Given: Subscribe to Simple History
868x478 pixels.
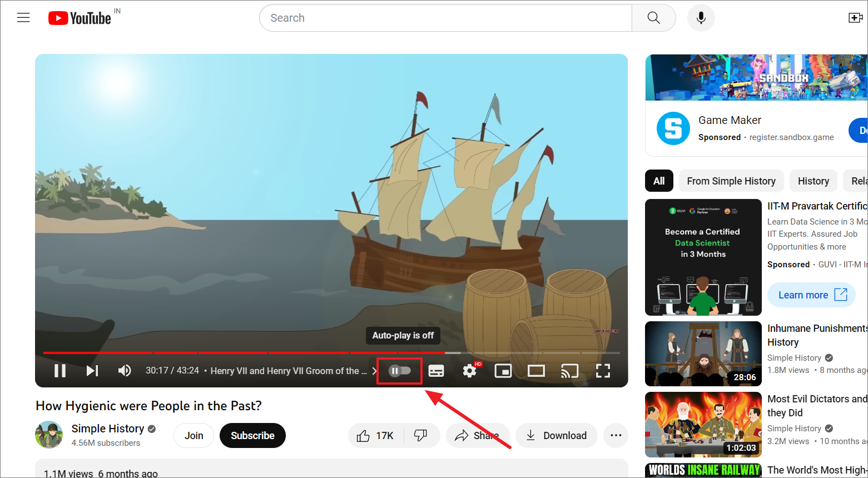Looking at the screenshot, I should [x=252, y=435].
